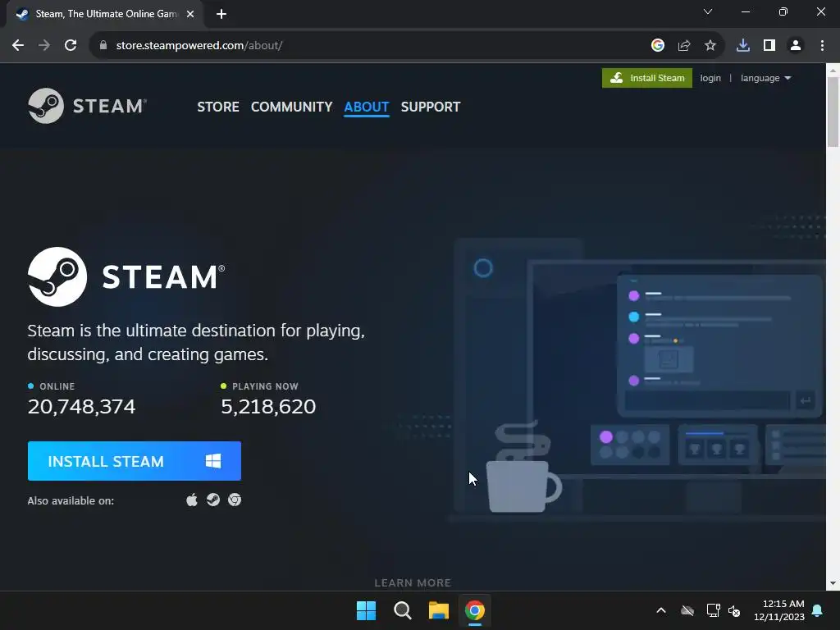Open File Explorer from the taskbar
Image resolution: width=840 pixels, height=630 pixels.
tap(438, 610)
